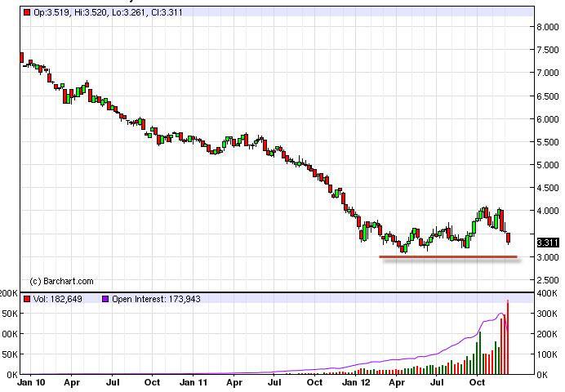The width and height of the screenshot is (565, 392).
Task: Click the 400K label on right volume axis
Action: pos(549,292)
